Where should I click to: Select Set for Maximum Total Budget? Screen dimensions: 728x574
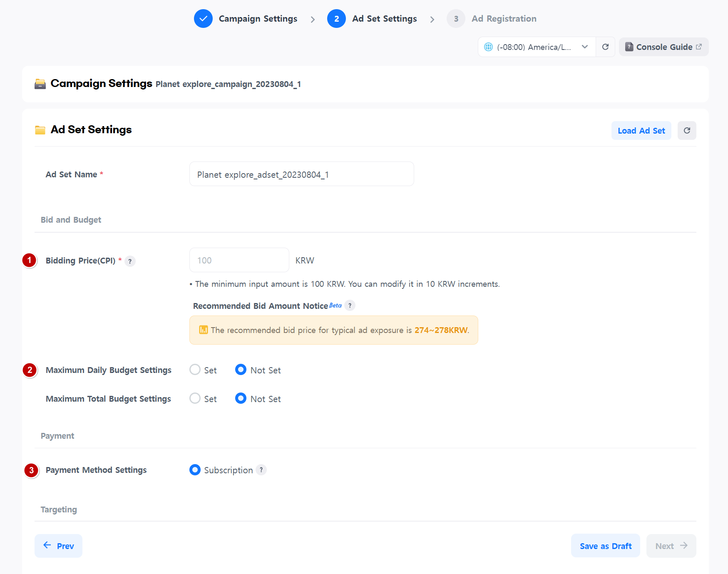pos(195,399)
